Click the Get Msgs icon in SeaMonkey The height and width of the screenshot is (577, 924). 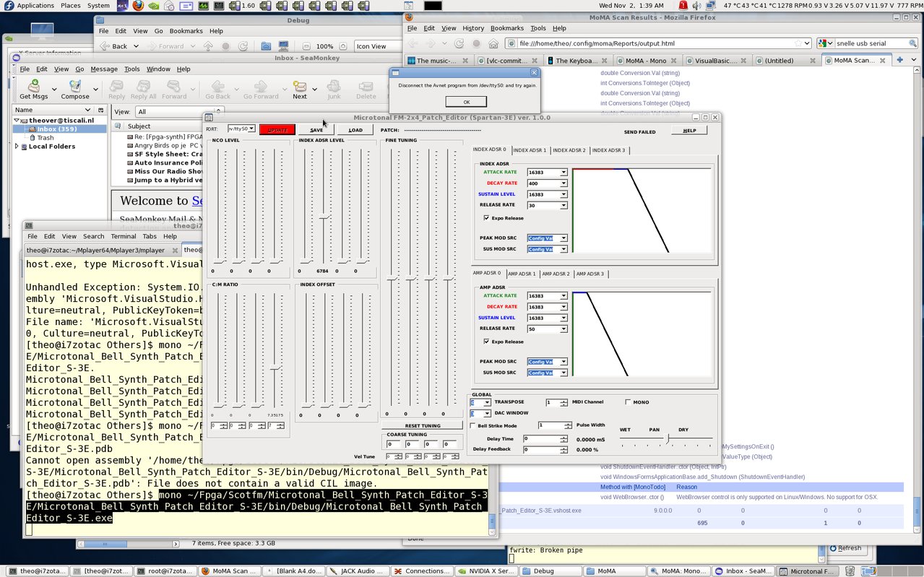pos(33,90)
